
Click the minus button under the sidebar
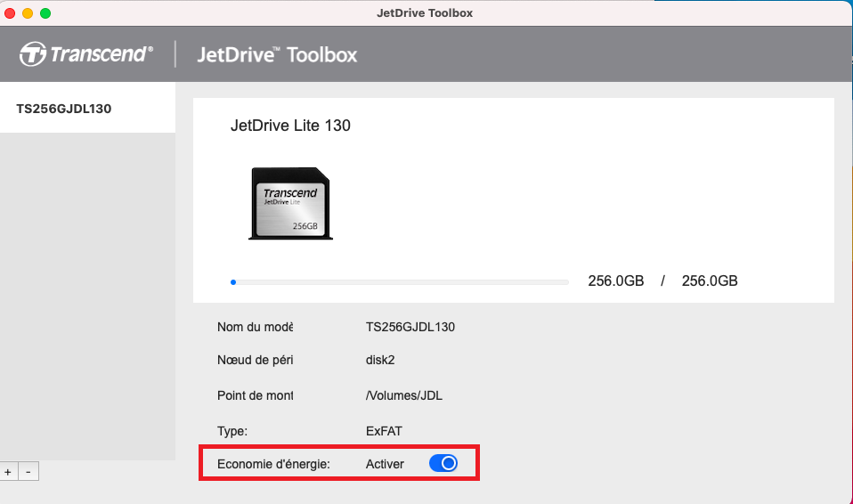point(28,471)
